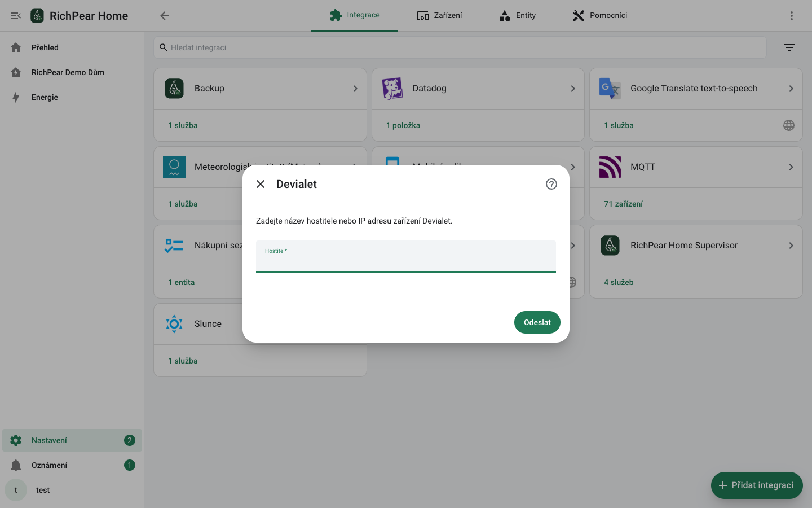Image resolution: width=812 pixels, height=508 pixels.
Task: Click the "Devialet" dialog heading
Action: [x=297, y=184]
